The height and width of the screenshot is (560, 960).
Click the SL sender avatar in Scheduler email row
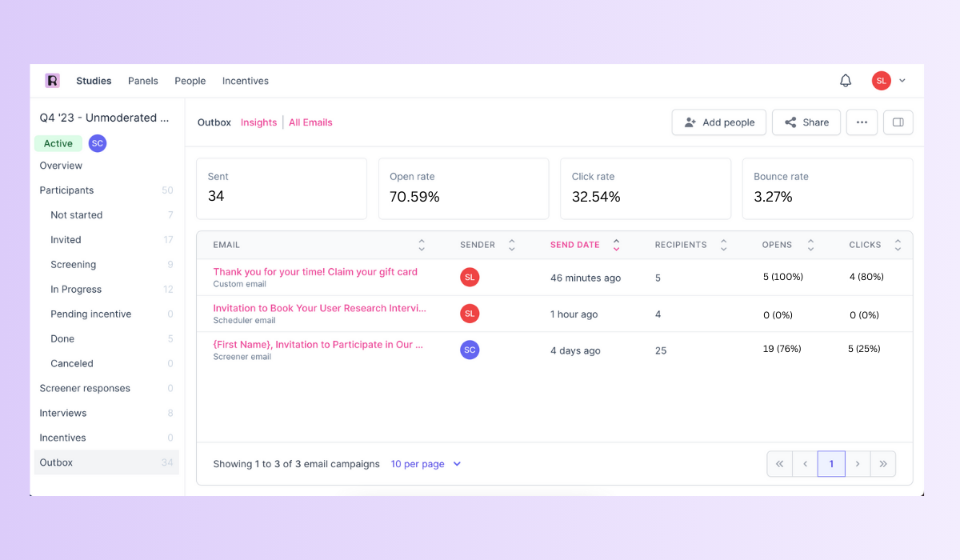tap(470, 314)
